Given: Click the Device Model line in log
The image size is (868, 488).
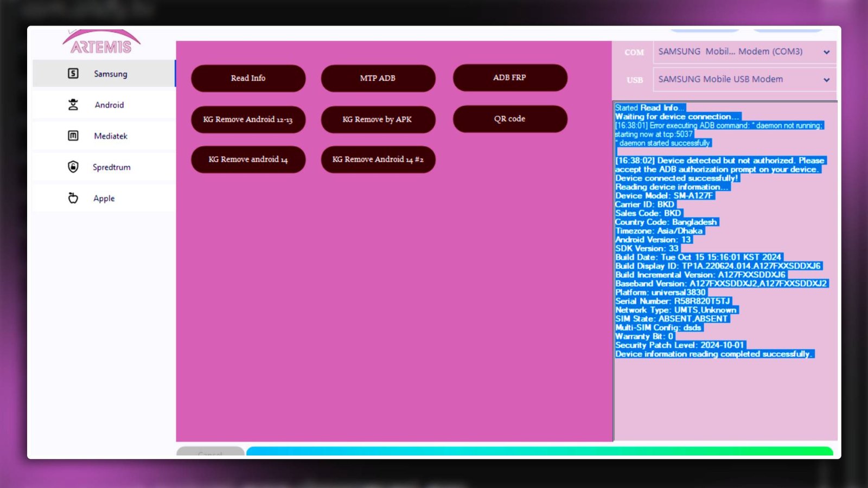Looking at the screenshot, I should (x=664, y=196).
